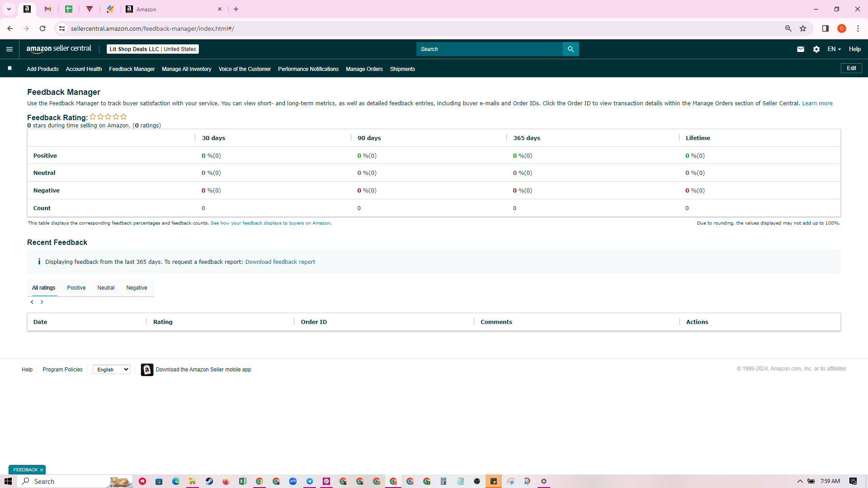The height and width of the screenshot is (488, 868).
Task: Click the footer Help link
Action: pyautogui.click(x=27, y=370)
